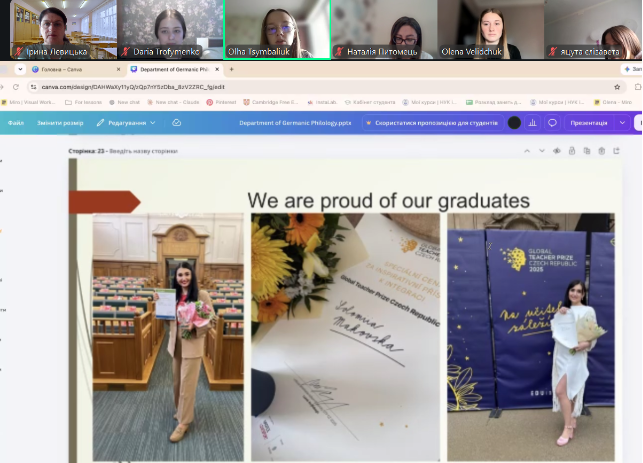Check the cloud save status icon

click(x=176, y=123)
